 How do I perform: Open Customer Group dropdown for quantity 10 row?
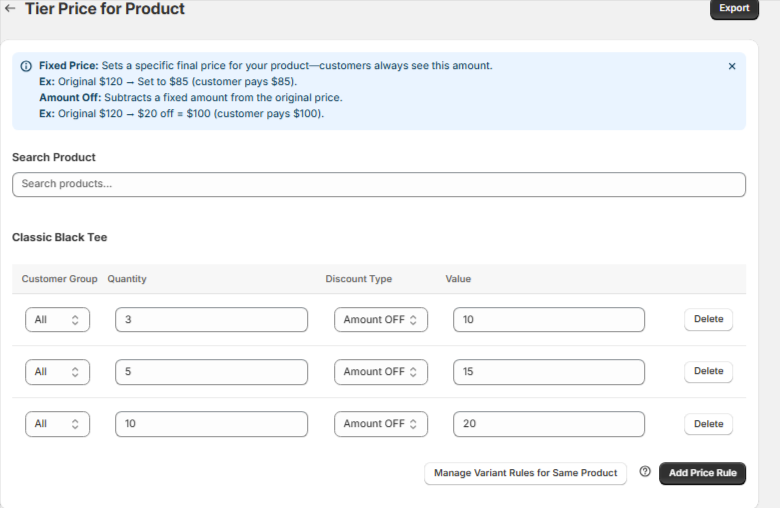(x=57, y=424)
